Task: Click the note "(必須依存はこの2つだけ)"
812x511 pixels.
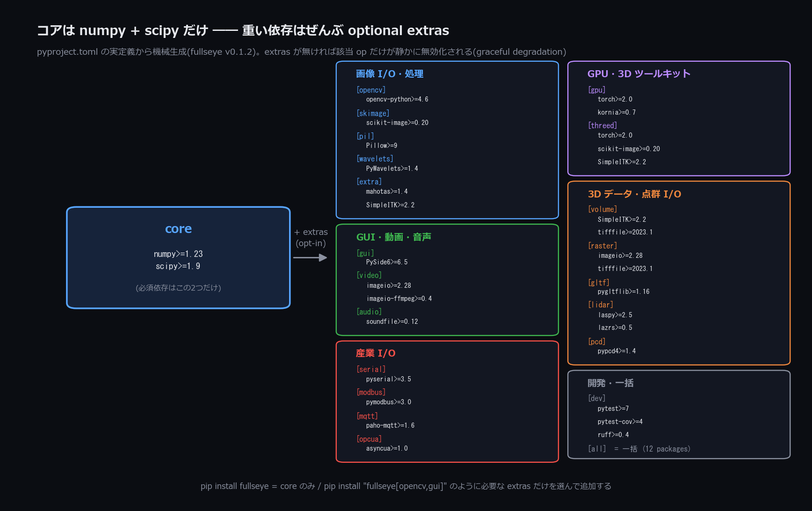Action: pyautogui.click(x=178, y=288)
